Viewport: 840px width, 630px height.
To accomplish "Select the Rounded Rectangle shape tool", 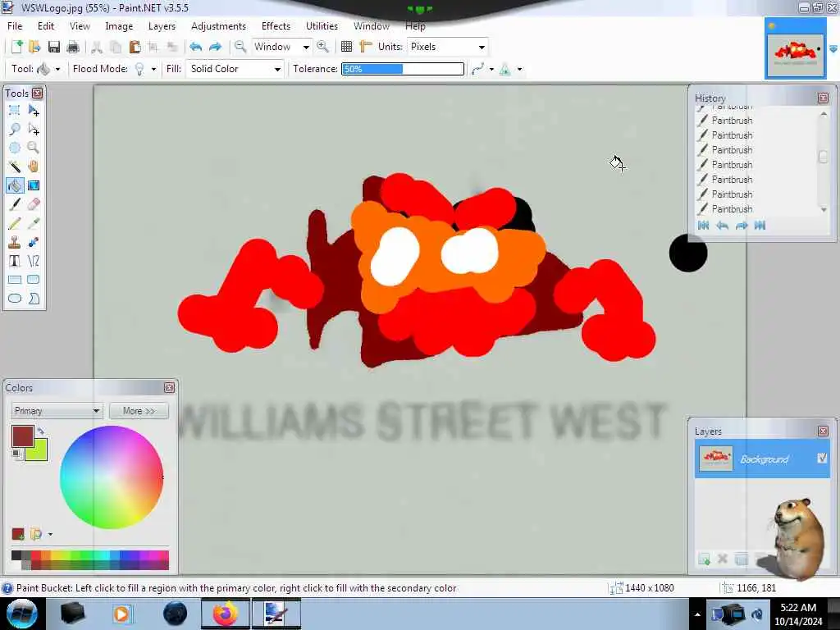I will tap(33, 280).
